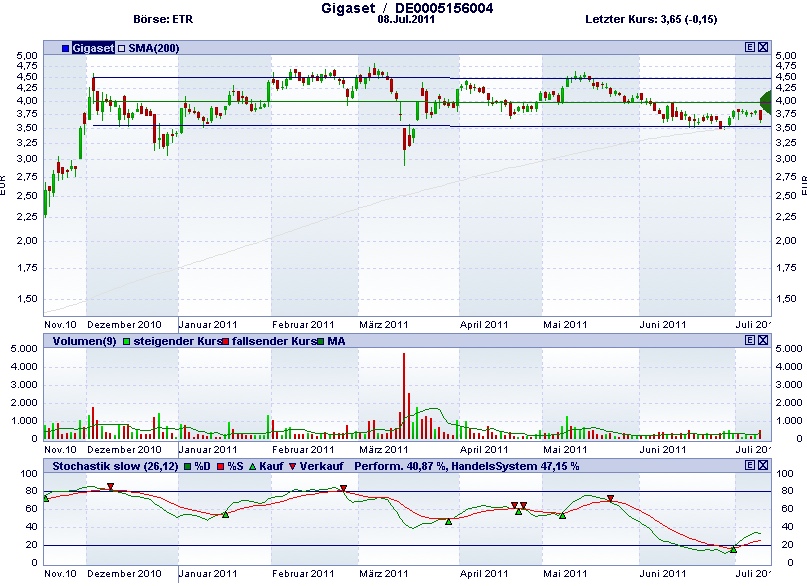Click the green %D legend square
Viewport: 807px width, 586px height.
point(188,467)
